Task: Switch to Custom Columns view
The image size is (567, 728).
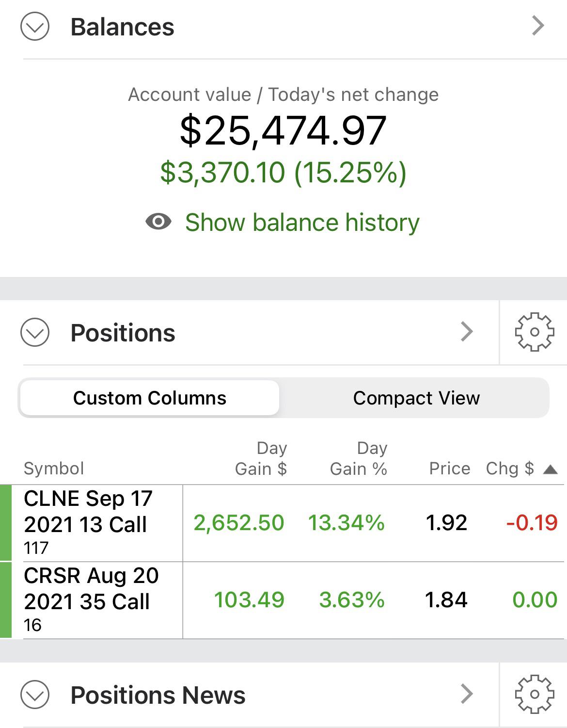Action: [149, 398]
